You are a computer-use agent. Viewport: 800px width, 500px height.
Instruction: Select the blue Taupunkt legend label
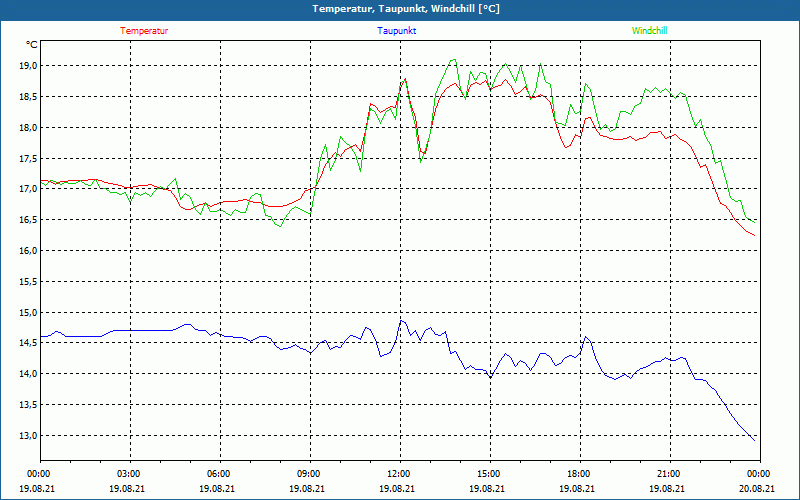pos(397,31)
